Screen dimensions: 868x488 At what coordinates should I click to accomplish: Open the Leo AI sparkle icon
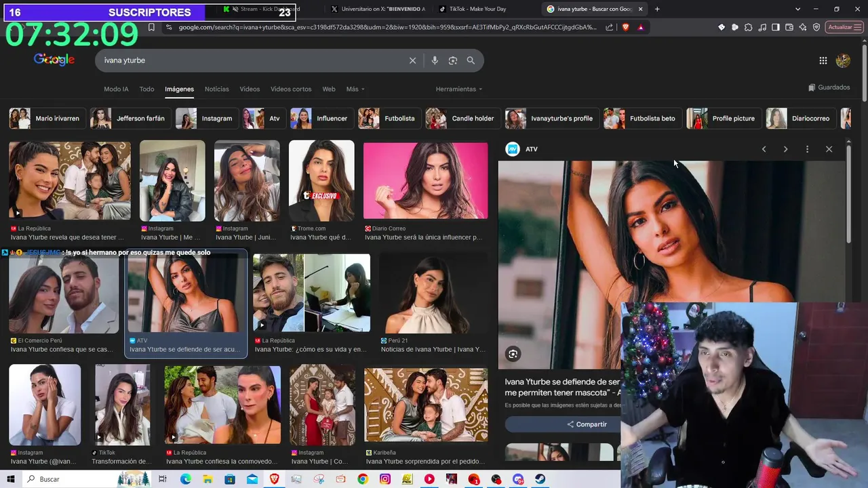coord(803,27)
